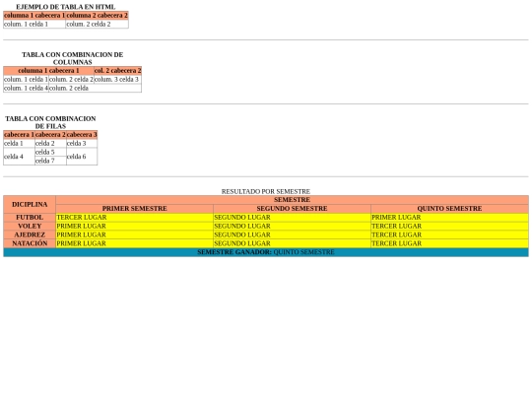Select 'SEGUNDO LUGAR' in the FUTBOL row
The width and height of the screenshot is (532, 399).
(293, 218)
